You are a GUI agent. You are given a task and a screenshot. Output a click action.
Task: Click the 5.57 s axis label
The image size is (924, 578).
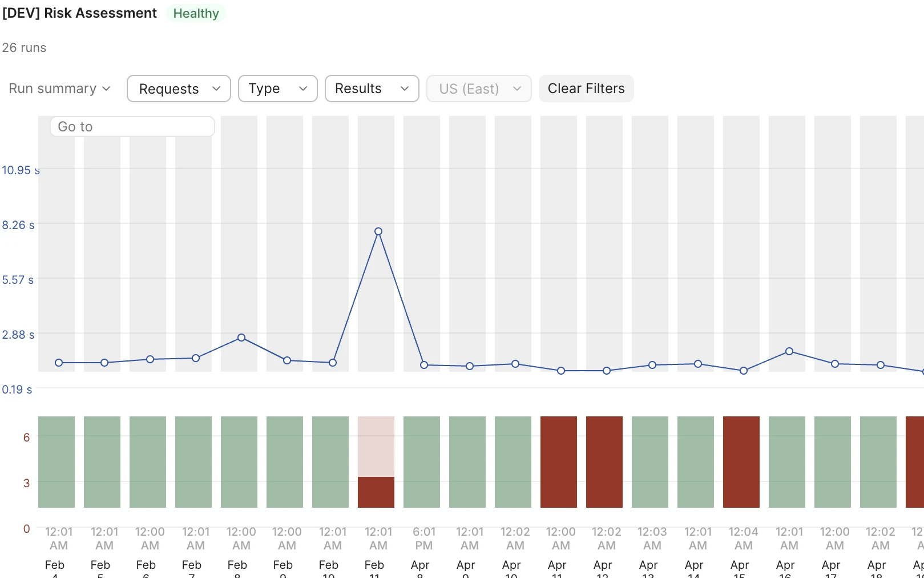tap(18, 280)
